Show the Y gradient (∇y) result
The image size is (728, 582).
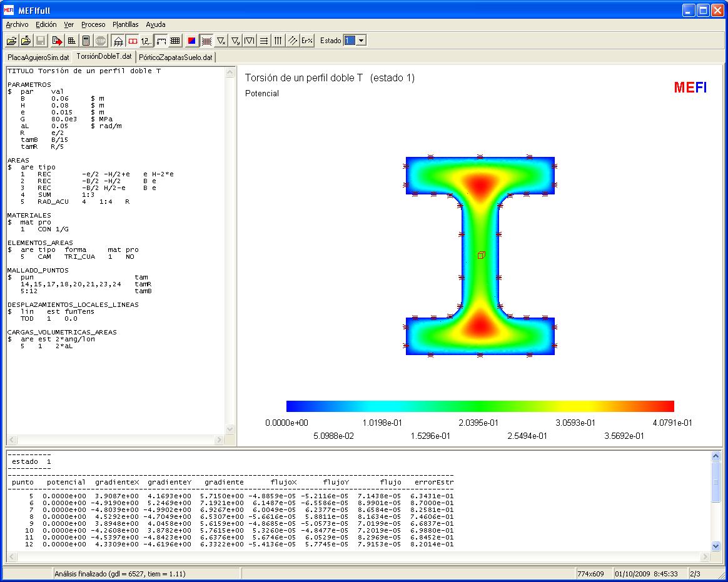click(235, 41)
